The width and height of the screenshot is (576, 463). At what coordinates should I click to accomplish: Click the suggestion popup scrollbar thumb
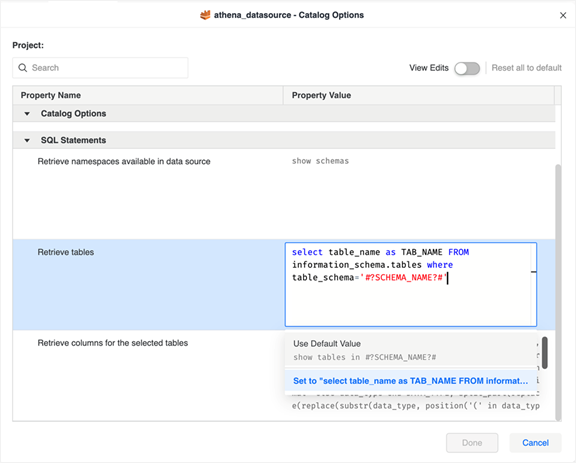point(544,353)
